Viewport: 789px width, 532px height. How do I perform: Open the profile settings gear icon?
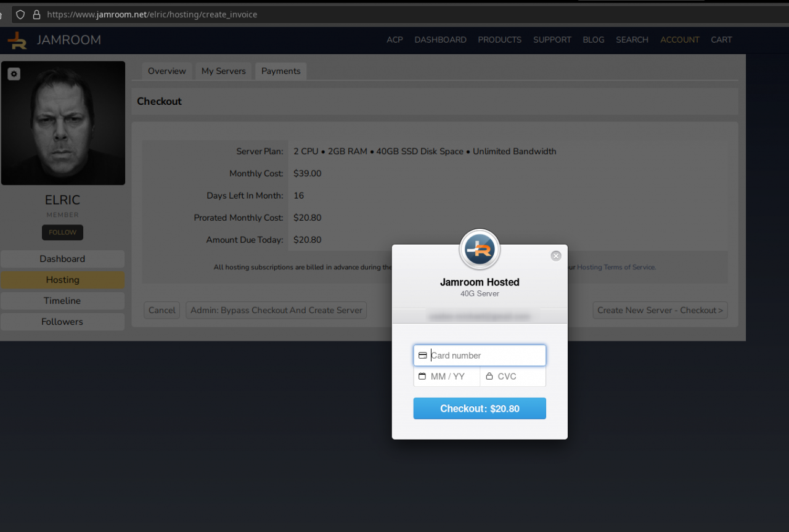tap(14, 74)
